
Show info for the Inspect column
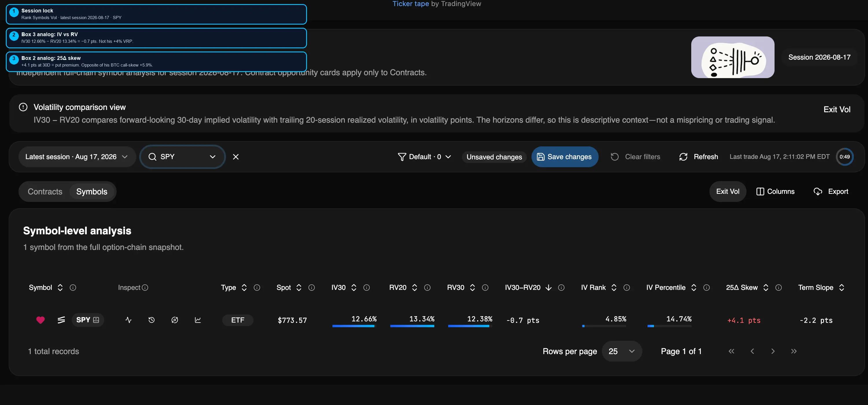pyautogui.click(x=145, y=288)
